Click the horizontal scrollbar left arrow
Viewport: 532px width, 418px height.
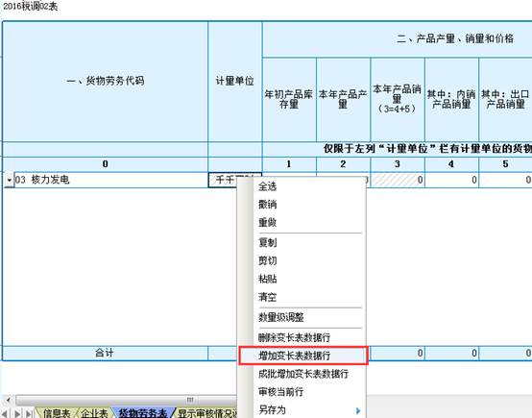click(8, 400)
